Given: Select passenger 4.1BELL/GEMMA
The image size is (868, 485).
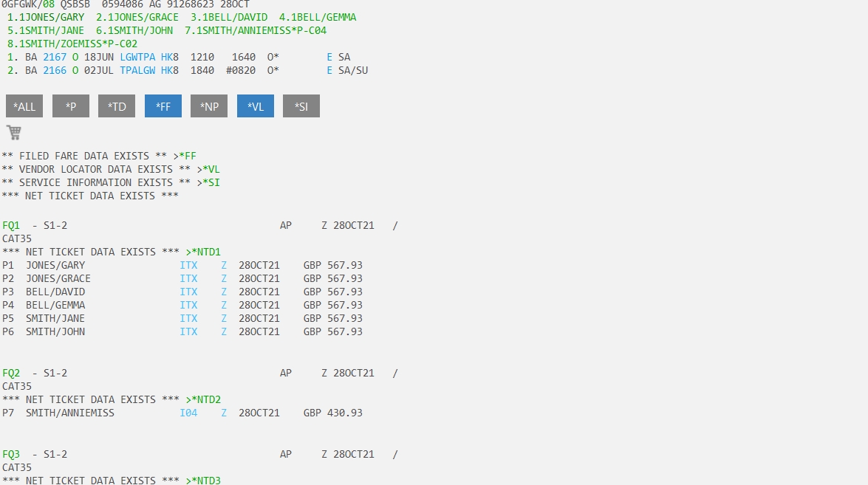Looking at the screenshot, I should click(318, 17).
